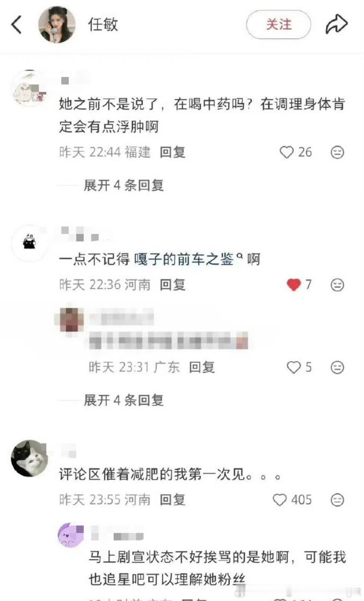Image resolution: width=364 pixels, height=601 pixels.
Task: Tap the emoji face icon beside 7 likes
Action: pyautogui.click(x=337, y=285)
